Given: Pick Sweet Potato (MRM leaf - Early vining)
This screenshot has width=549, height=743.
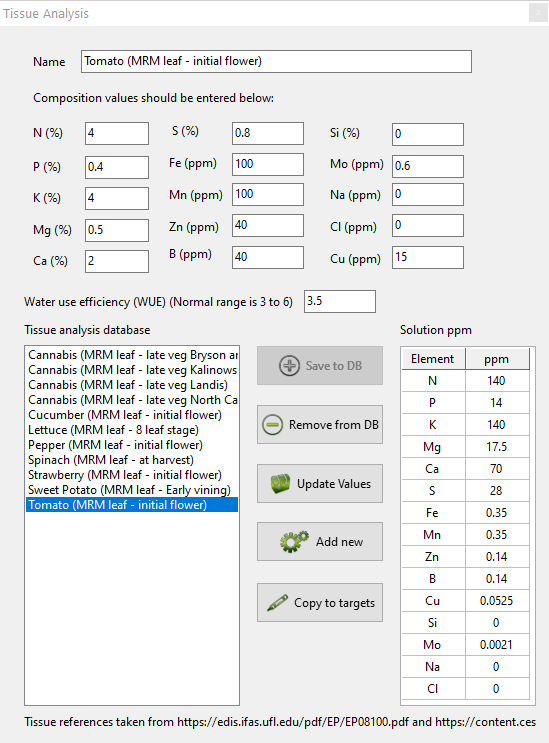Looking at the screenshot, I should [x=129, y=490].
